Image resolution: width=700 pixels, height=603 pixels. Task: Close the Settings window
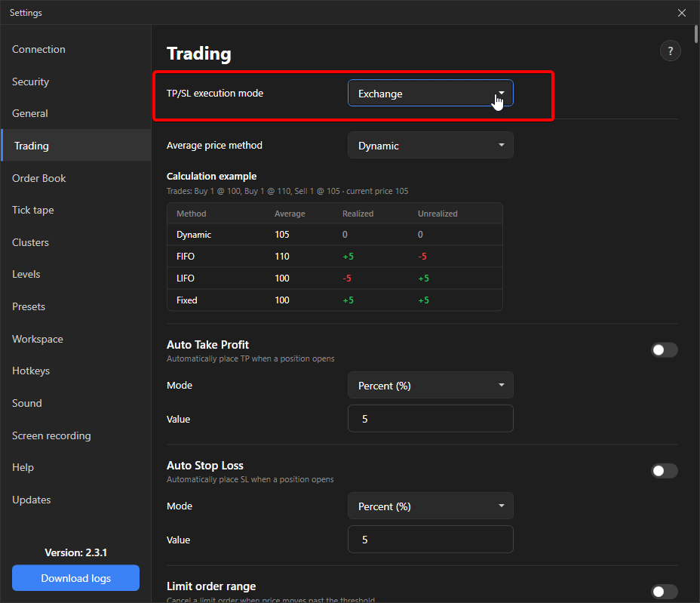tap(682, 13)
